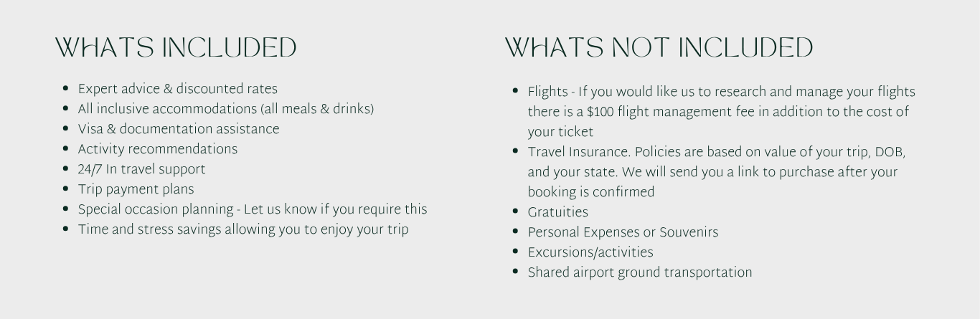Screen dimensions: 980x319
Task: Click Time and stress savings line
Action: [243, 230]
